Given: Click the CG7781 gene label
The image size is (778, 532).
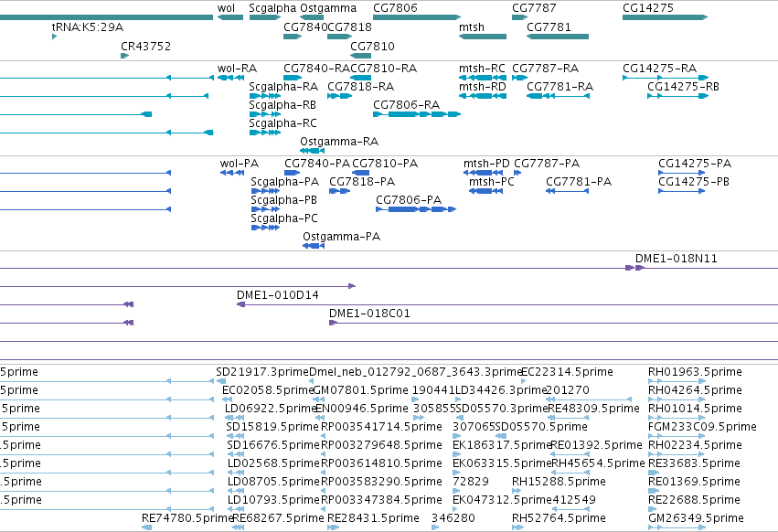Looking at the screenshot, I should pos(549,27).
